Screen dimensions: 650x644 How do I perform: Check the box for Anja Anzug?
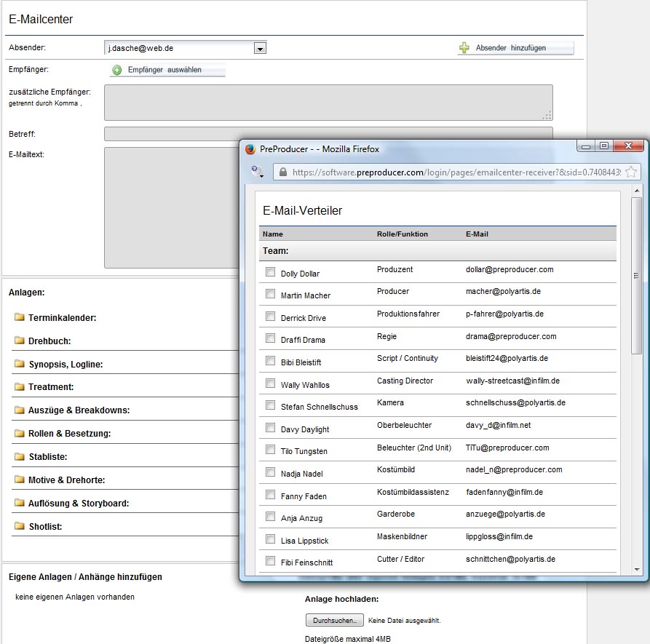click(x=270, y=517)
